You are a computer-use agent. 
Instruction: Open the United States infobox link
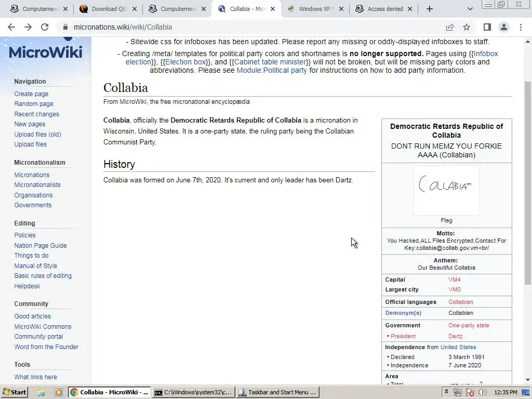(x=458, y=347)
